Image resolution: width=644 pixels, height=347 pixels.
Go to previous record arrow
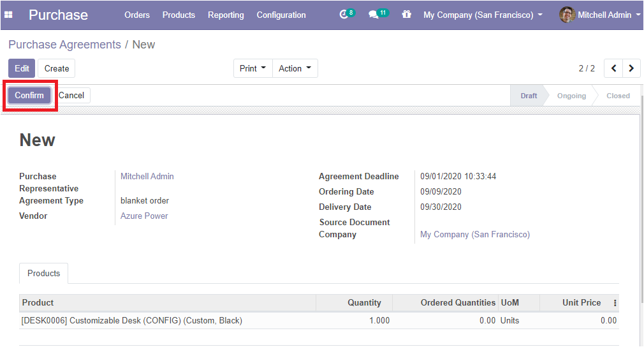tap(613, 68)
